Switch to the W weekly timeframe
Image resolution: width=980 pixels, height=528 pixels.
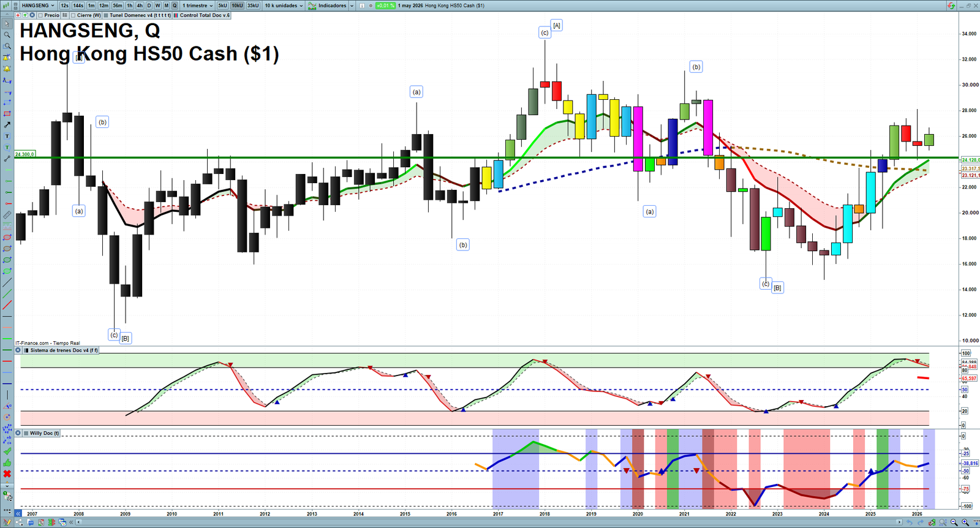[x=157, y=6]
